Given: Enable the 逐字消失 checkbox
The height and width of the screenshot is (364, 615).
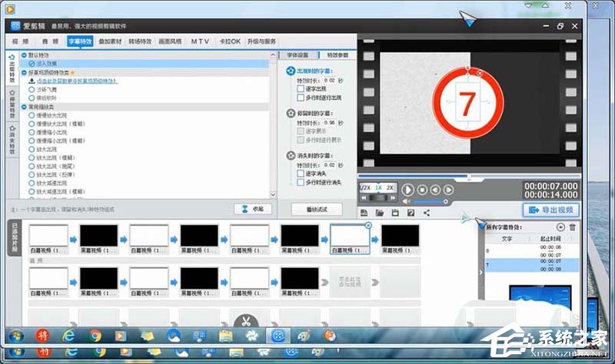Looking at the screenshot, I should 301,174.
